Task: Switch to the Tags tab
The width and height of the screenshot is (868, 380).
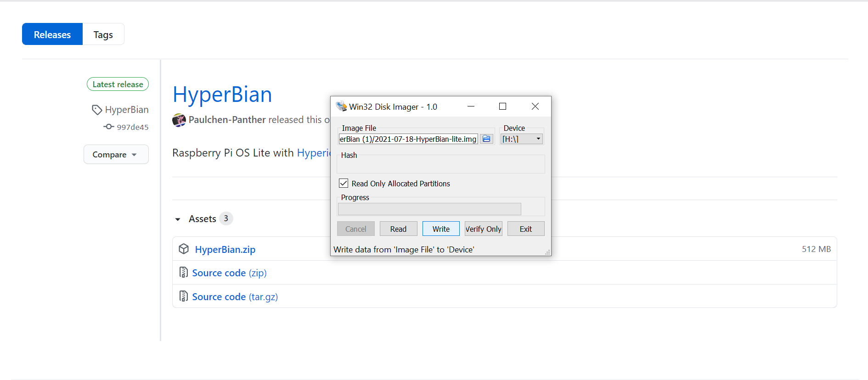Action: pos(103,34)
